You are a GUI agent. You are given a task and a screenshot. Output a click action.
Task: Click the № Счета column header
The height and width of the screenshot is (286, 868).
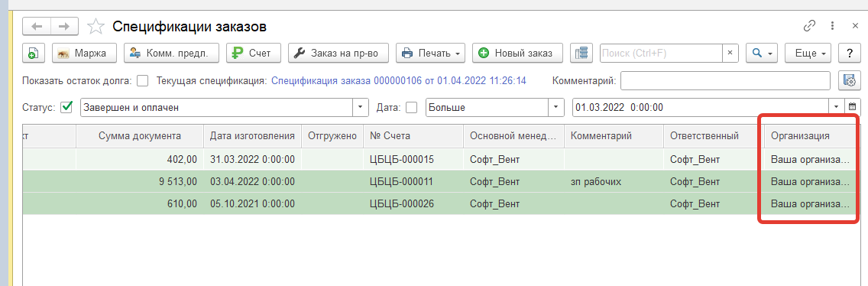413,136
